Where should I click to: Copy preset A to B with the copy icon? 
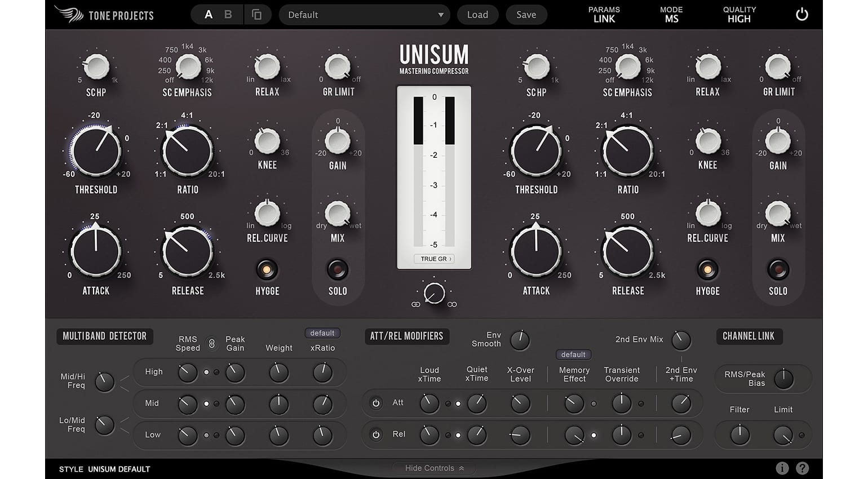[x=258, y=15]
